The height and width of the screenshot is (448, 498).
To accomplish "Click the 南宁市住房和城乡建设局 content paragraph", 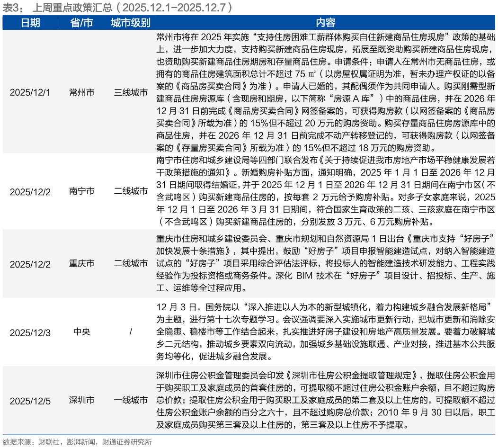I will point(326,191).
